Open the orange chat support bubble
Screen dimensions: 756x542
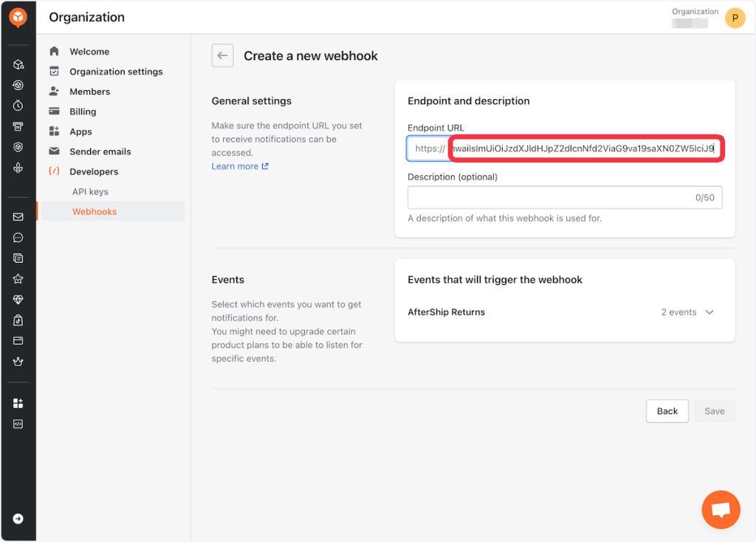(x=721, y=510)
